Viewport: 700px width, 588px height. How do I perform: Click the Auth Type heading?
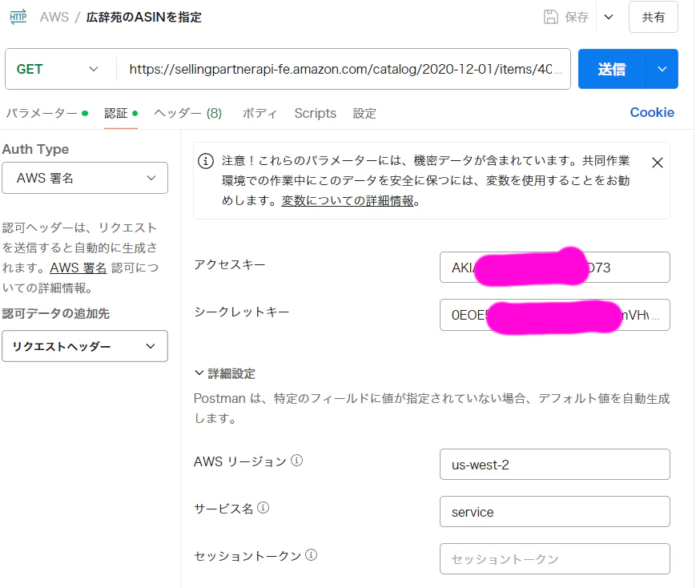point(36,149)
